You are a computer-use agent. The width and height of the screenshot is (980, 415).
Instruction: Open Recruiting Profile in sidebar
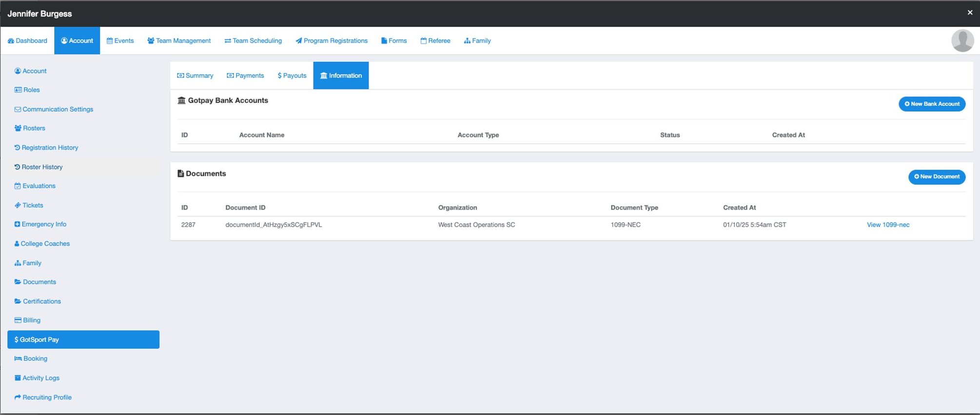tap(43, 397)
